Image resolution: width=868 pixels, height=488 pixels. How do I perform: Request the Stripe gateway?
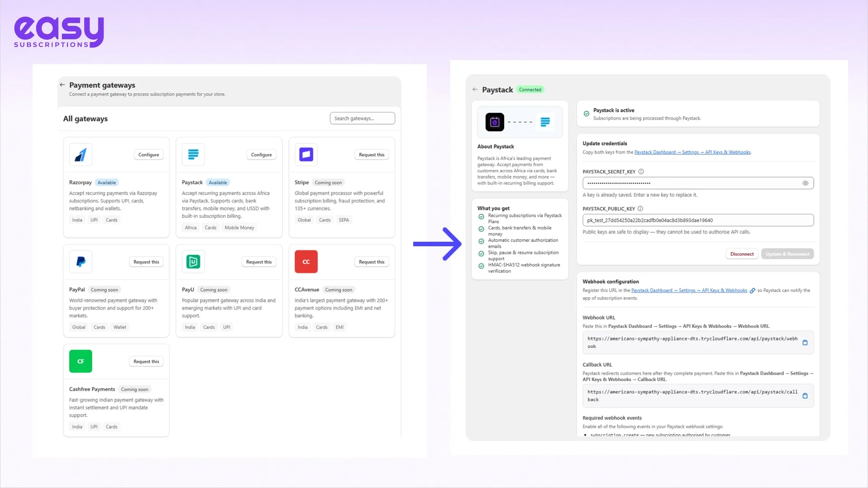tap(372, 155)
